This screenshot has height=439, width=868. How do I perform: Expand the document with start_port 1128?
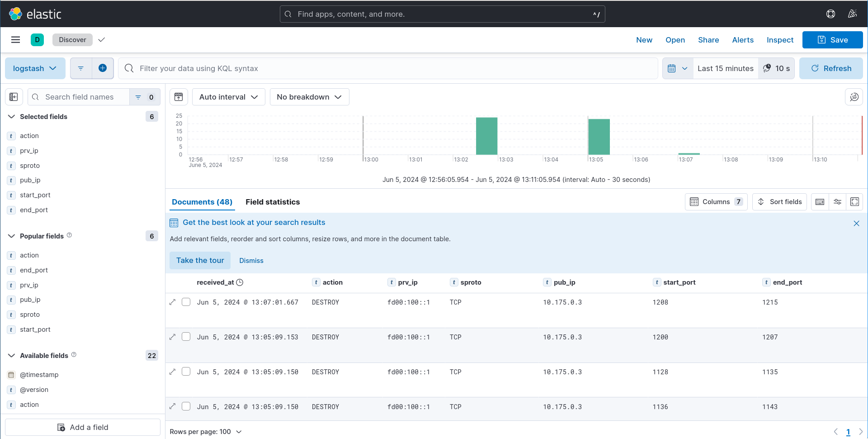pyautogui.click(x=172, y=372)
